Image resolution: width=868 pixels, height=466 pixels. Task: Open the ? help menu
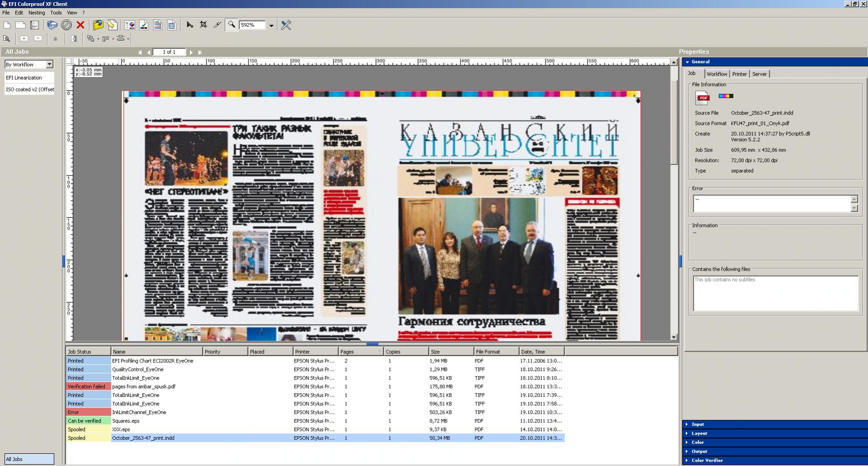pos(83,13)
